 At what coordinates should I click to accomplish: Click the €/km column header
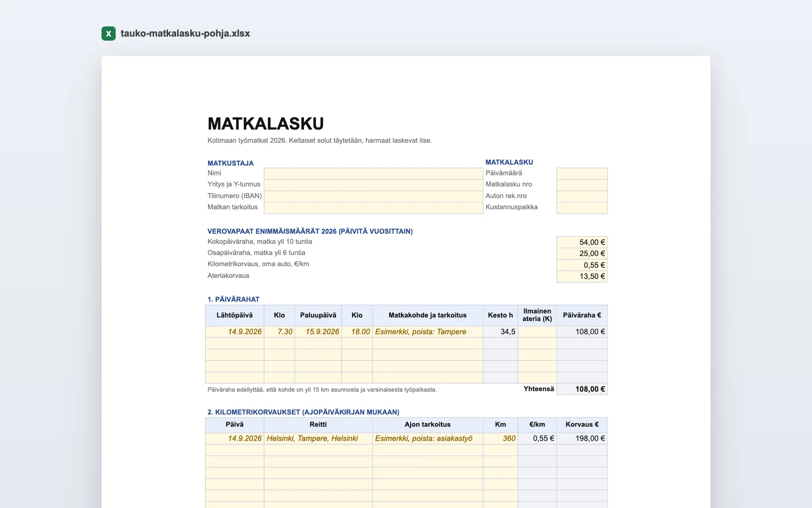(537, 425)
